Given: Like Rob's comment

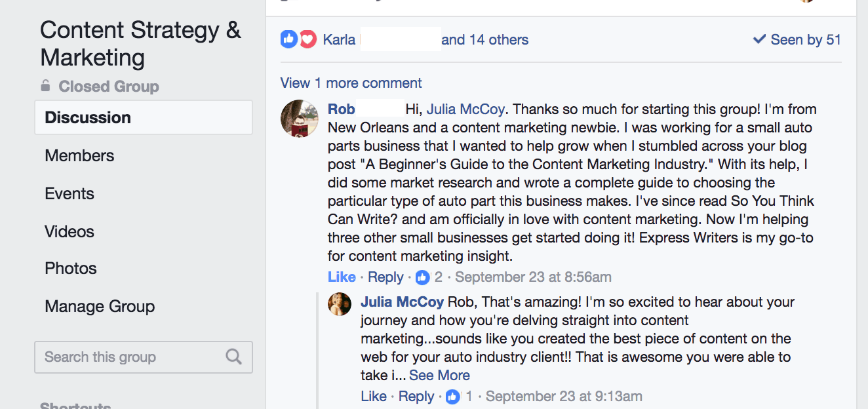Looking at the screenshot, I should pyautogui.click(x=342, y=277).
